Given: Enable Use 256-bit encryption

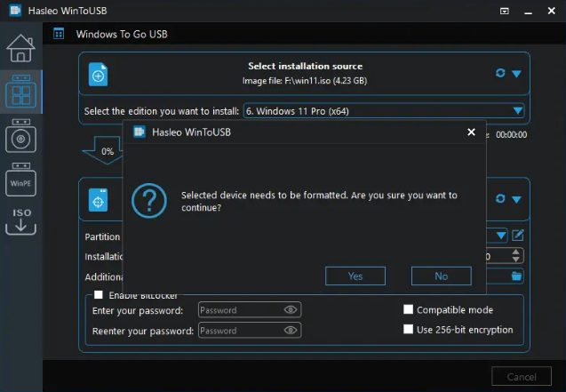Looking at the screenshot, I should coord(409,330).
